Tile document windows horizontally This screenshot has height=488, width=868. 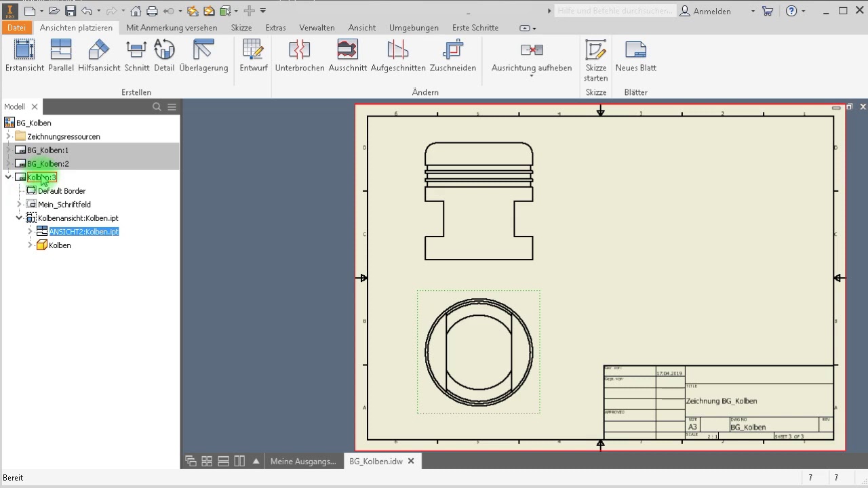[223, 461]
